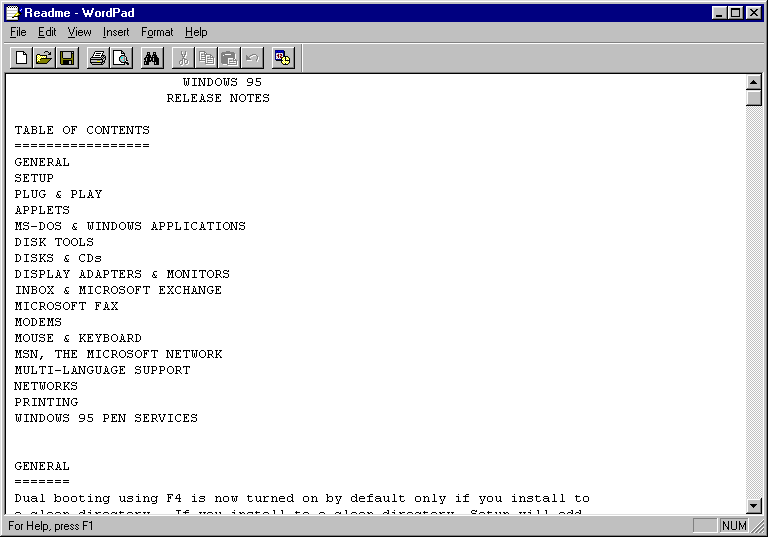
Task: Maximize the WordPad window
Action: [x=736, y=13]
